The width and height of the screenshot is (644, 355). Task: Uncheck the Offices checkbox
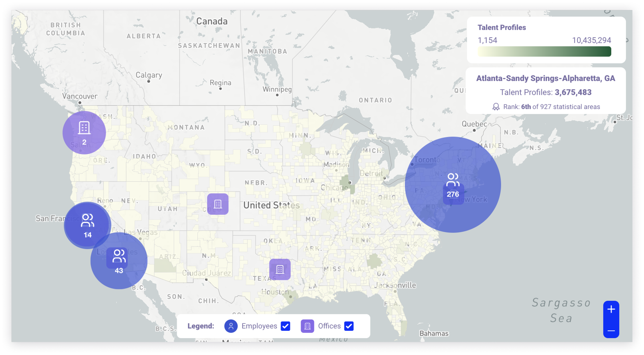tap(349, 326)
